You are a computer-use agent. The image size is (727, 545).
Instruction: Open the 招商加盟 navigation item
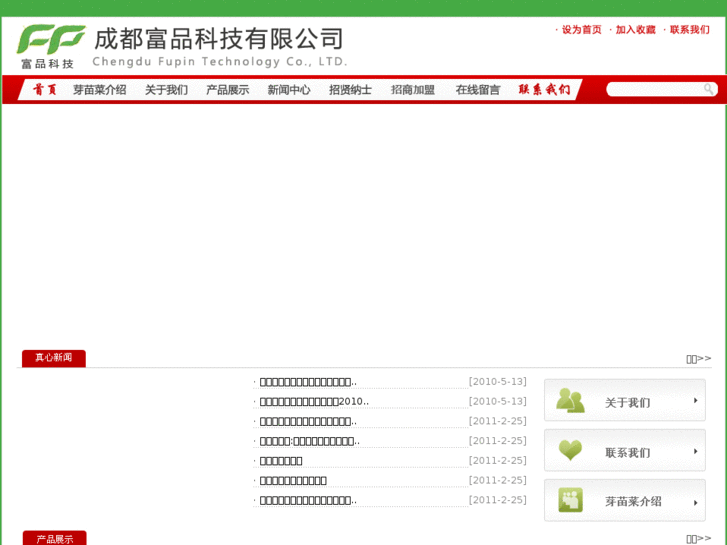[413, 90]
